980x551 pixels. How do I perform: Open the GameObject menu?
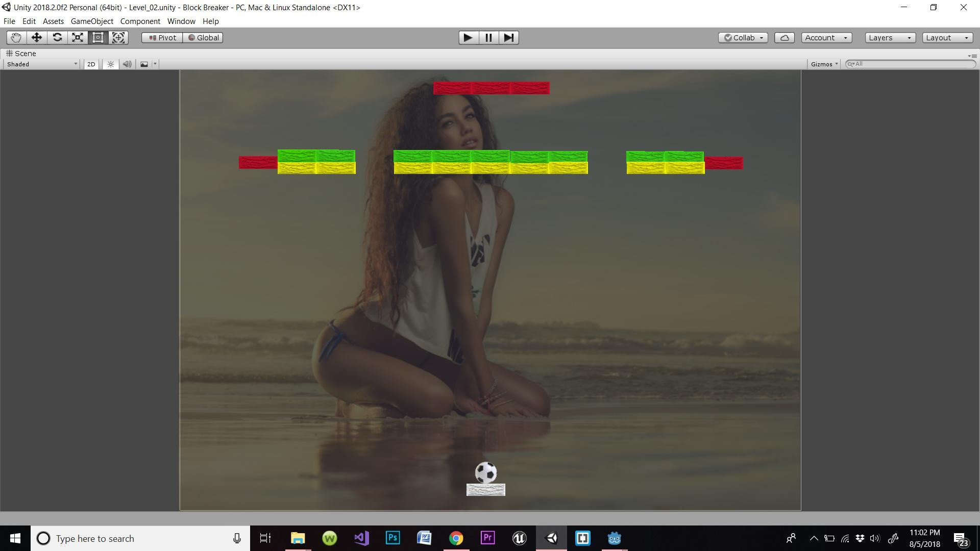tap(92, 21)
